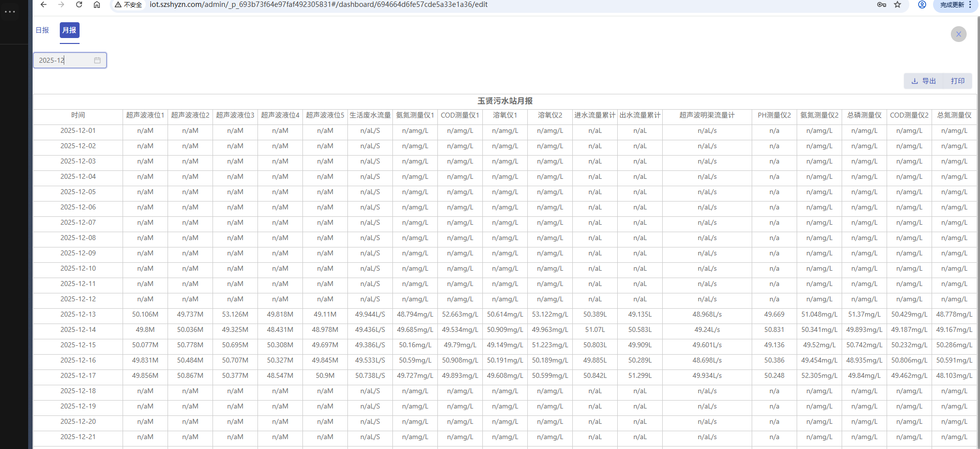
Task: Open the browser profile icon
Action: (922, 4)
